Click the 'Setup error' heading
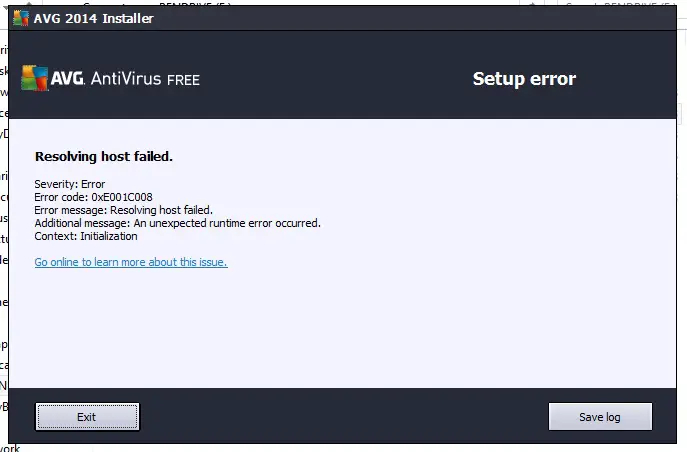 click(524, 79)
